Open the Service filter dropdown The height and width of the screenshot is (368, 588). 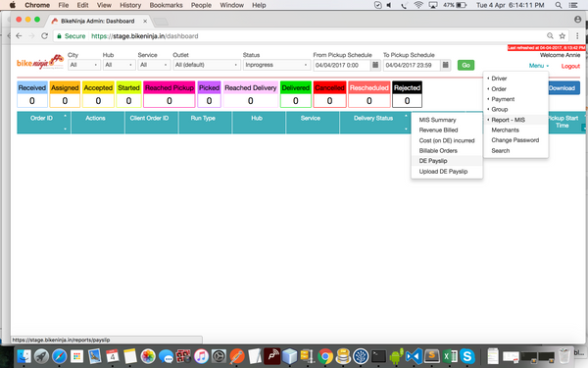[154, 65]
